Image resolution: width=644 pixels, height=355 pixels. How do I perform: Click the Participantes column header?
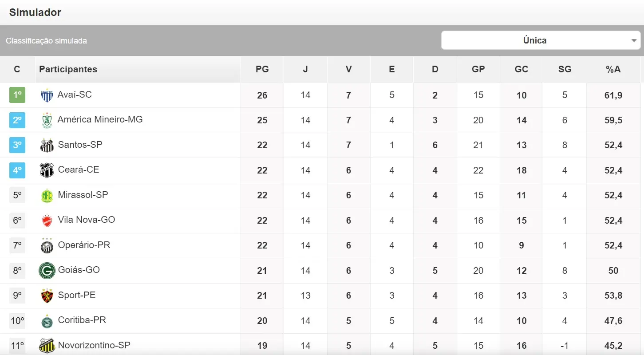point(68,69)
